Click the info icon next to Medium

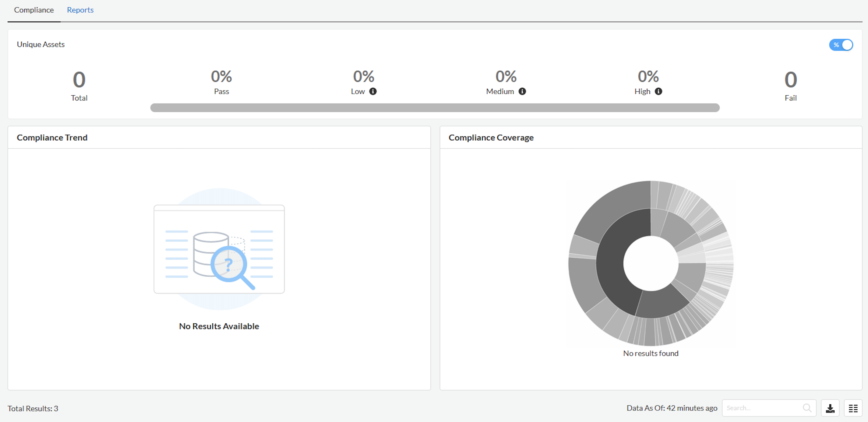[x=522, y=91]
